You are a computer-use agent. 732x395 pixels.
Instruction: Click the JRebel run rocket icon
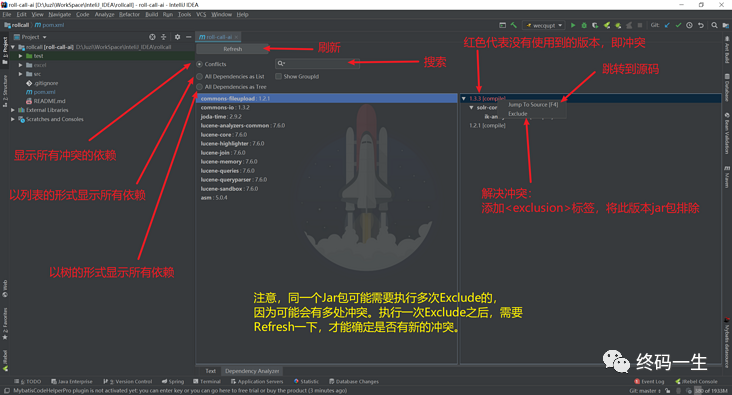click(607, 25)
